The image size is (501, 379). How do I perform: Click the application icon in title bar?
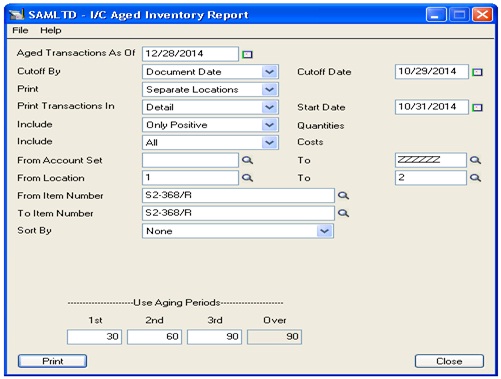click(16, 15)
